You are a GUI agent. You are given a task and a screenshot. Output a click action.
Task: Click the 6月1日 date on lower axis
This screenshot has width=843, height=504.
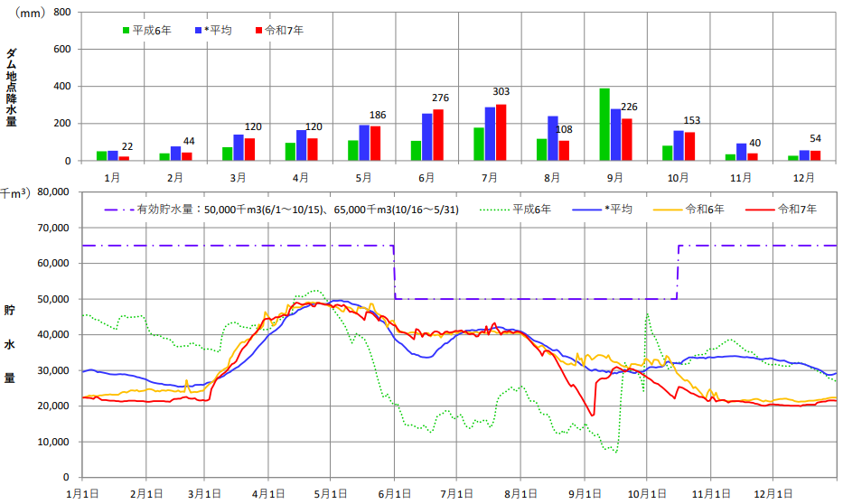(x=394, y=493)
